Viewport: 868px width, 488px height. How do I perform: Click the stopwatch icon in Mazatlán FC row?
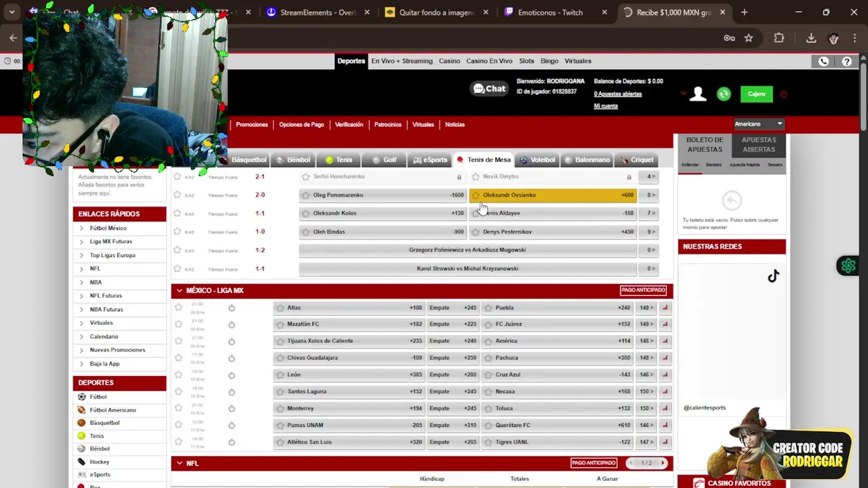pyautogui.click(x=231, y=325)
